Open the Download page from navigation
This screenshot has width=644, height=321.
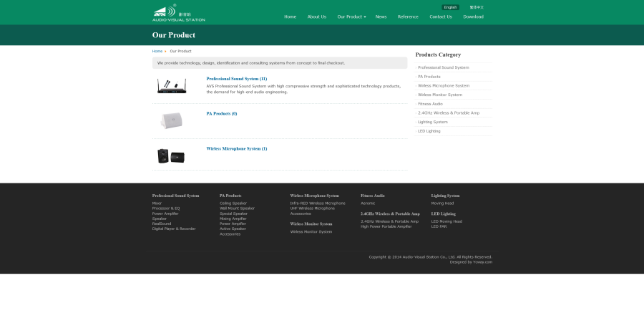click(x=473, y=16)
